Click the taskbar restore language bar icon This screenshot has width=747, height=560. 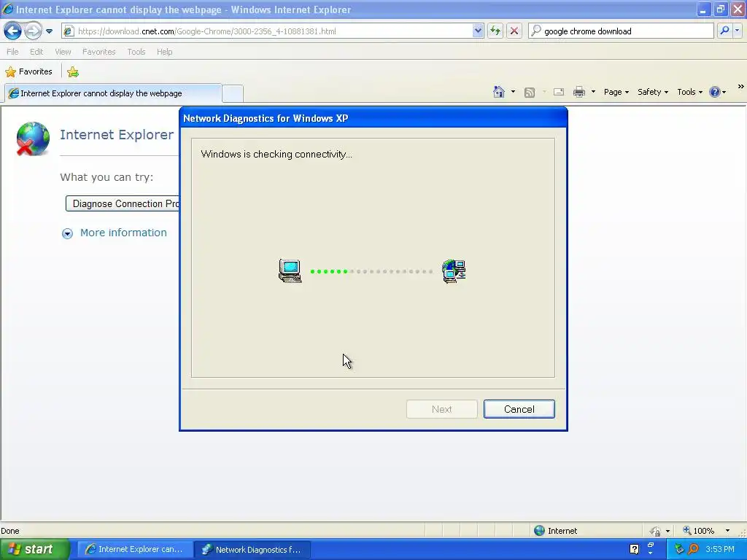click(x=651, y=545)
